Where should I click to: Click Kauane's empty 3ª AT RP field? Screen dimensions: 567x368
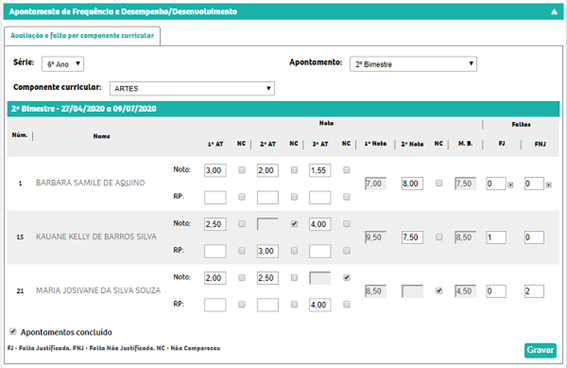coord(320,251)
